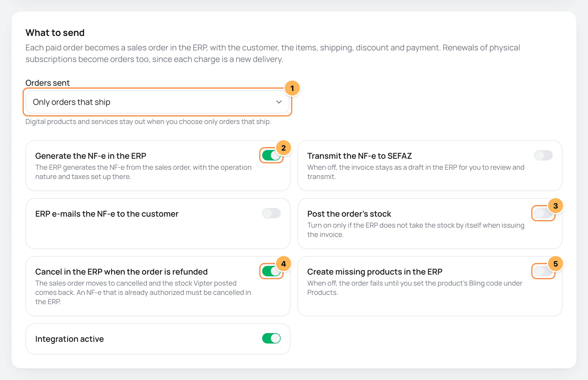Click 'Cancel in the ERP when the order is refunded' title
The image size is (588, 380).
point(121,272)
